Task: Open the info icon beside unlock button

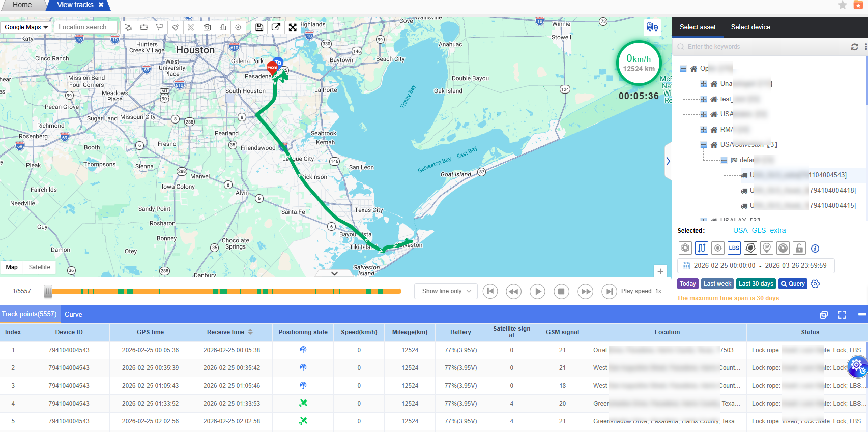Action: 815,249
